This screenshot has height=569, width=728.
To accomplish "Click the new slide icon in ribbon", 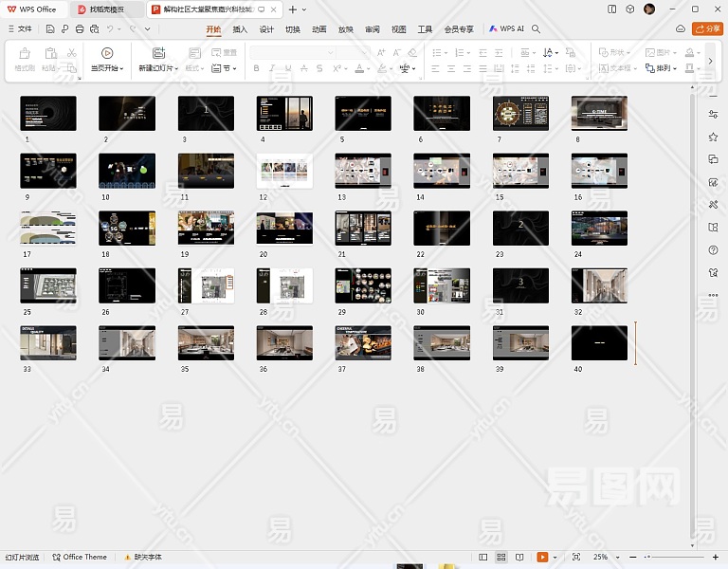I will tap(158, 53).
